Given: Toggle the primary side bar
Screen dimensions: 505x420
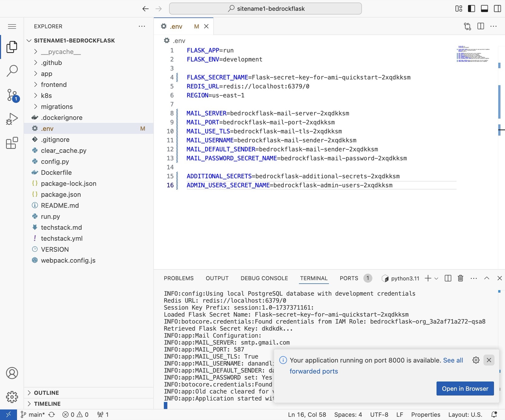Looking at the screenshot, I should pos(472,9).
